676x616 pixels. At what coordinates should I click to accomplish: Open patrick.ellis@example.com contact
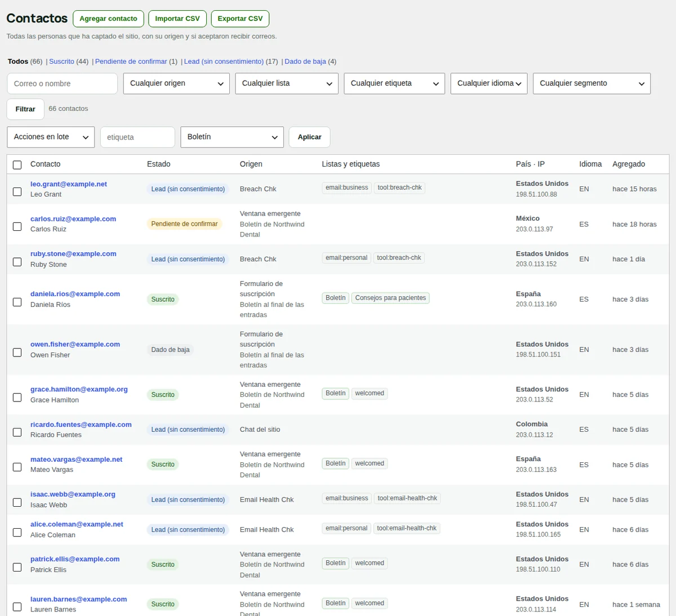point(75,559)
